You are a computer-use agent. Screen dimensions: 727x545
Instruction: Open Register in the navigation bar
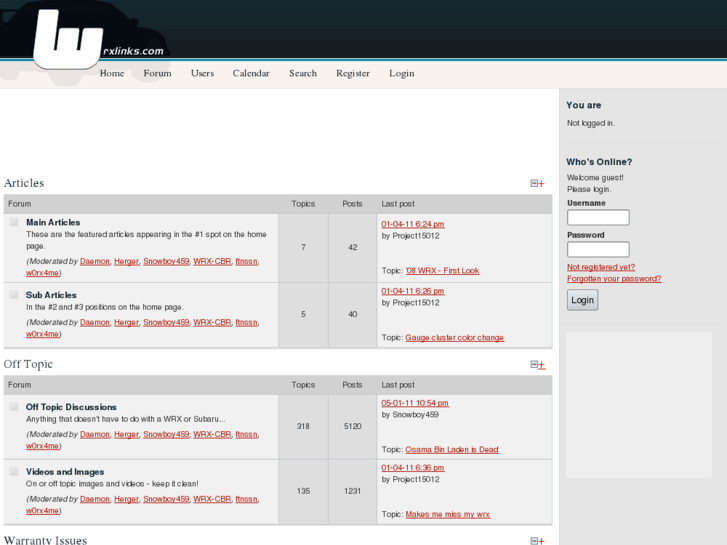(353, 73)
